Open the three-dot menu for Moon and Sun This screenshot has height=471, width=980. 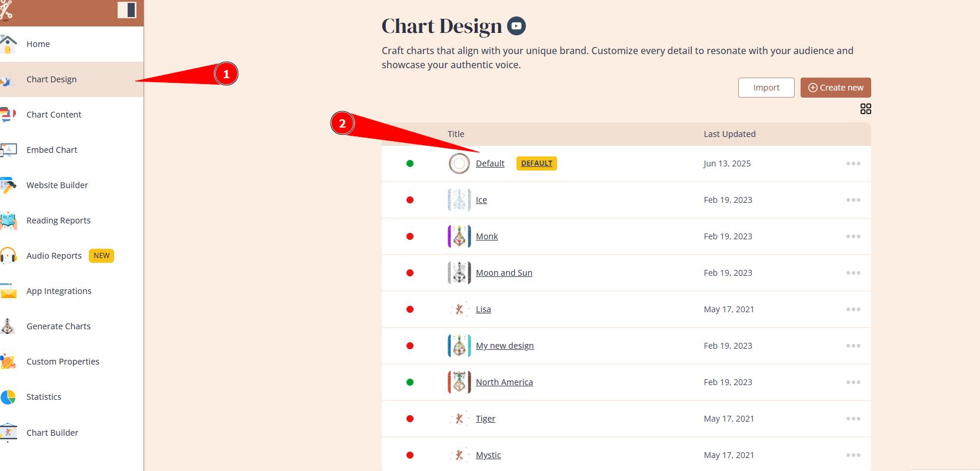(x=853, y=273)
